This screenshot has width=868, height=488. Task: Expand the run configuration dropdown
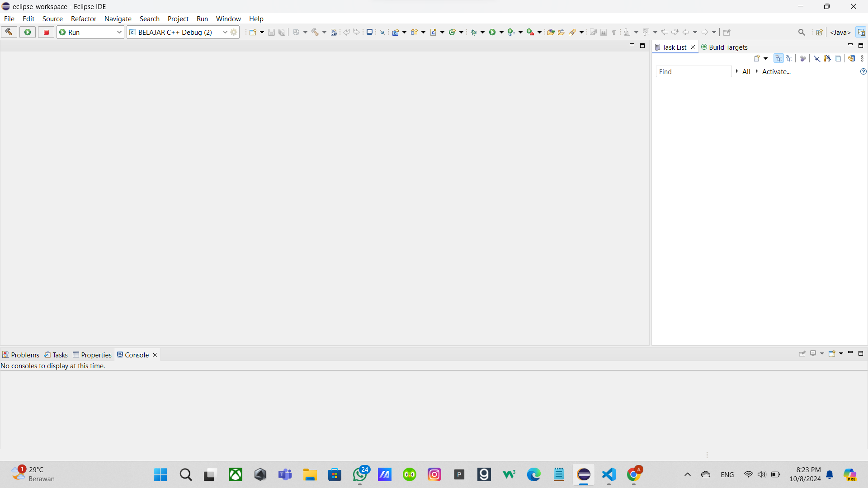pyautogui.click(x=224, y=32)
